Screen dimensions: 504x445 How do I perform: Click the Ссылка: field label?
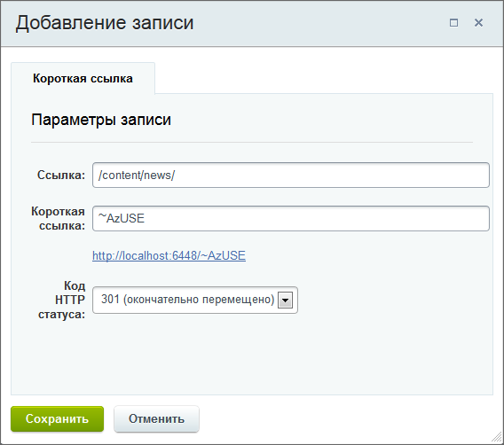pos(61,176)
